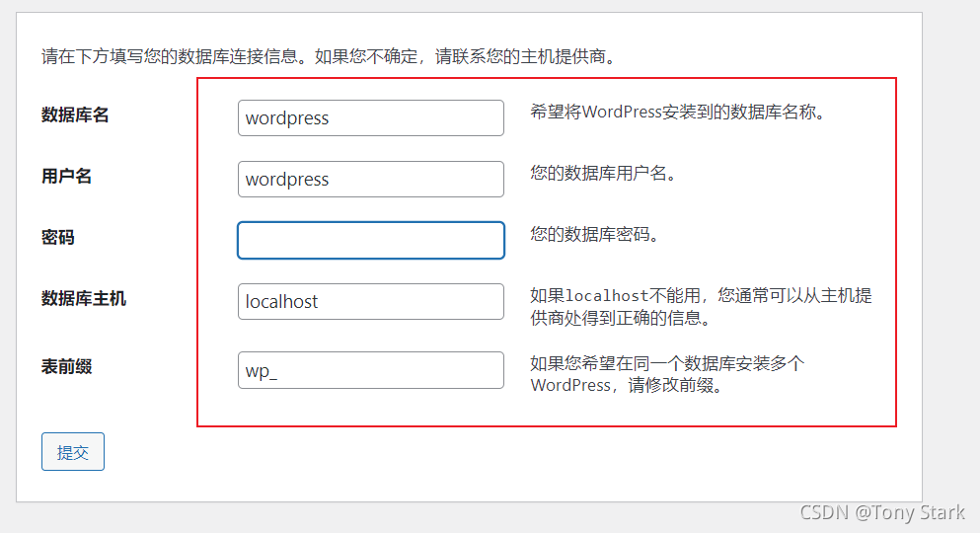This screenshot has height=533, width=980.
Task: Click the 数据库名 label
Action: [75, 114]
